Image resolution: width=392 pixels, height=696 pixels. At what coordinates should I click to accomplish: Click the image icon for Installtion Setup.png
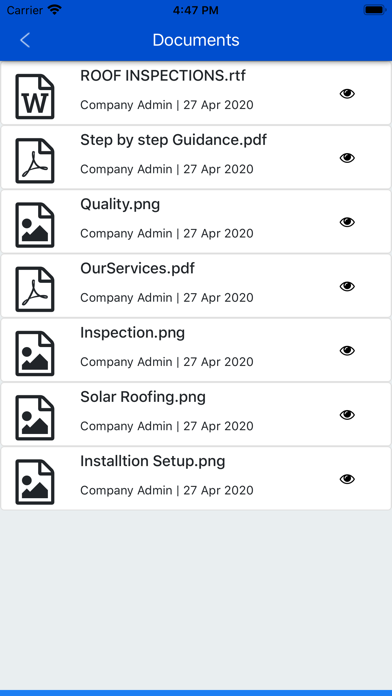[35, 482]
